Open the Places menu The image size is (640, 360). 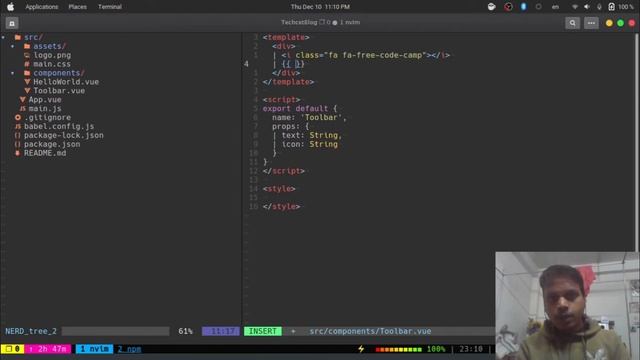pos(78,7)
